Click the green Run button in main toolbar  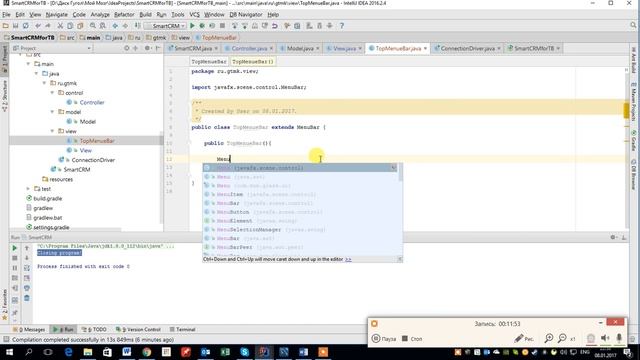(192, 26)
